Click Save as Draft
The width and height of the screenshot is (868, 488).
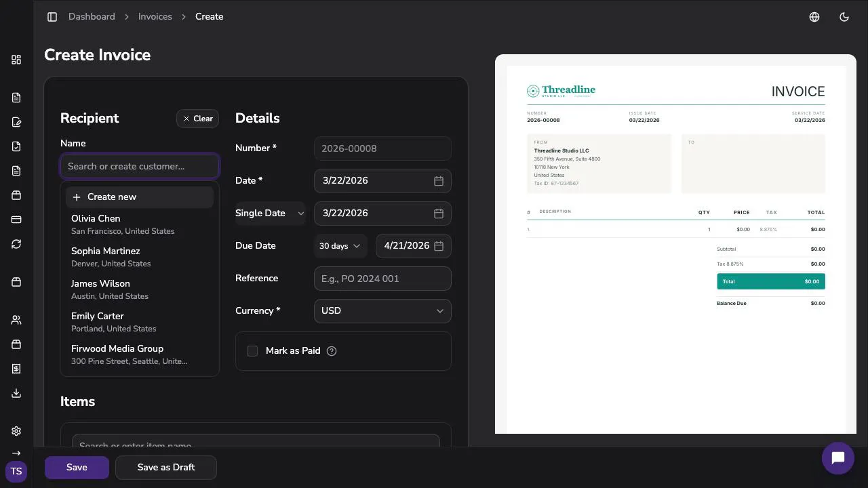(166, 468)
